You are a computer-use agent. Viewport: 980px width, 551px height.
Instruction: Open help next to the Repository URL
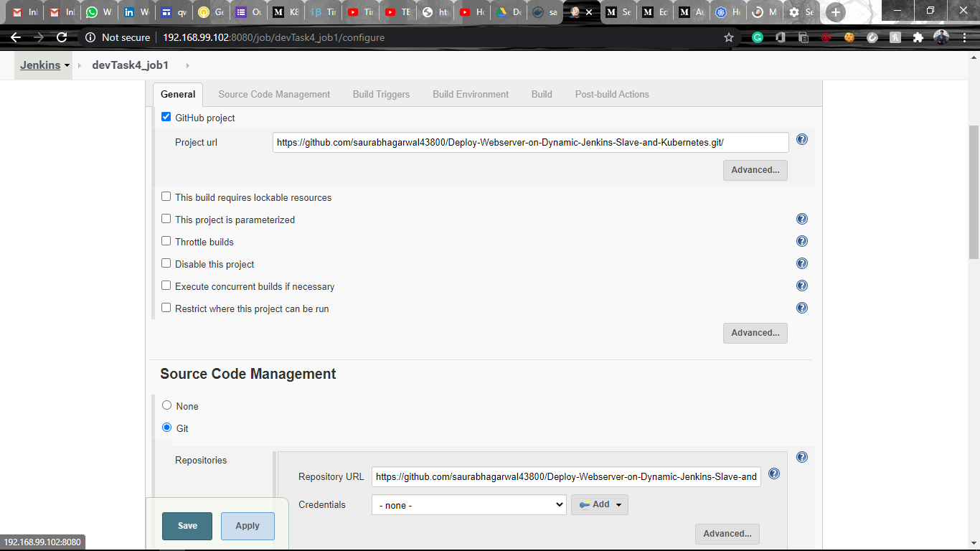773,474
